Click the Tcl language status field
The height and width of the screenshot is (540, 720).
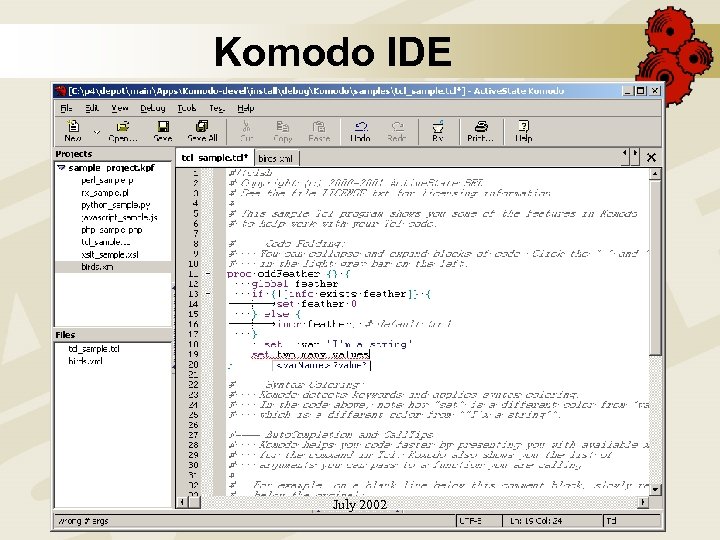pyautogui.click(x=632, y=521)
